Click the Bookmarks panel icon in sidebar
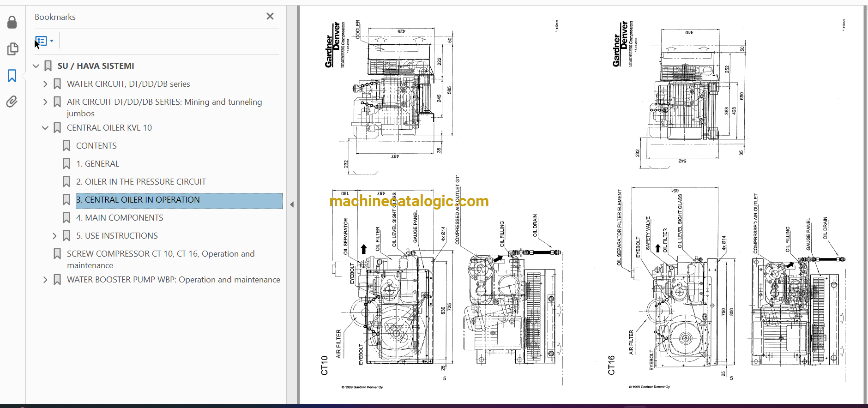868x408 pixels. click(12, 76)
